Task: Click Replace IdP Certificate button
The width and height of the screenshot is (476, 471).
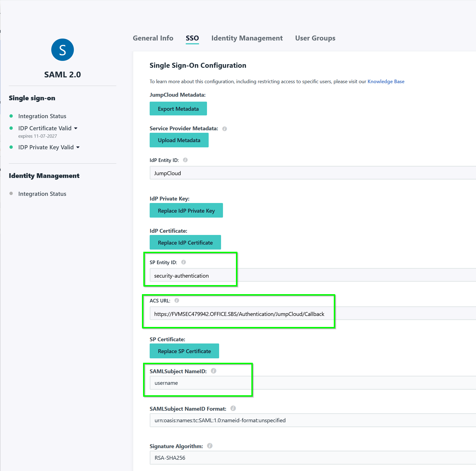Action: pyautogui.click(x=185, y=242)
